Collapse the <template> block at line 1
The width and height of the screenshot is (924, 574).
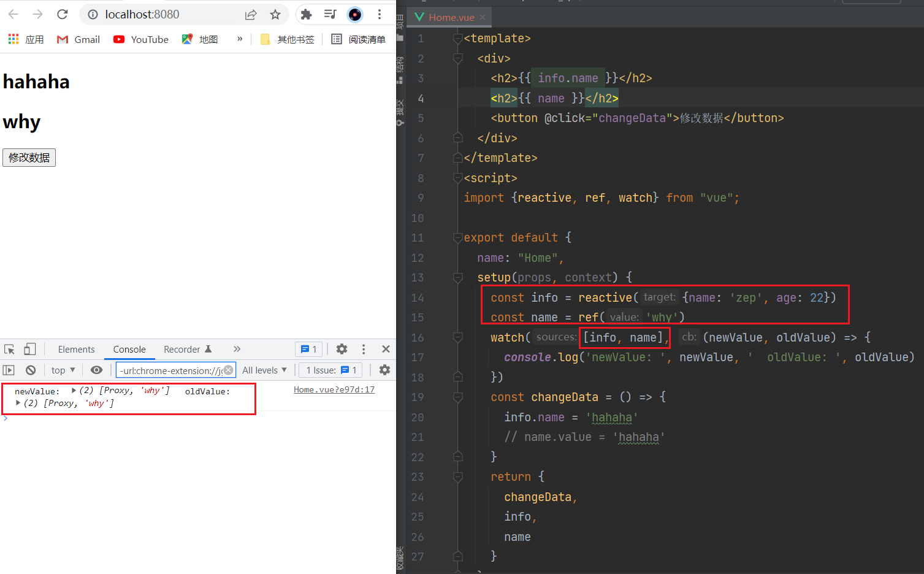(457, 39)
